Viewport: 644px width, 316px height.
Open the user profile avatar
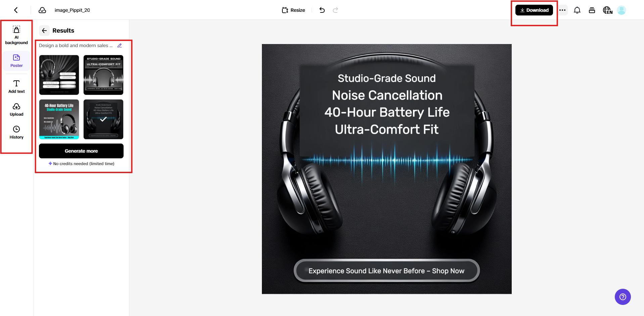pyautogui.click(x=622, y=10)
